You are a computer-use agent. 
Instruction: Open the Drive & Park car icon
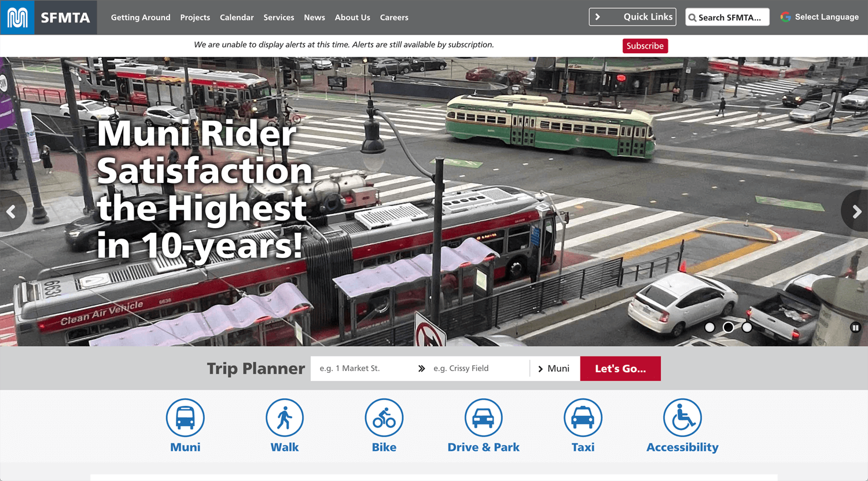(x=483, y=417)
